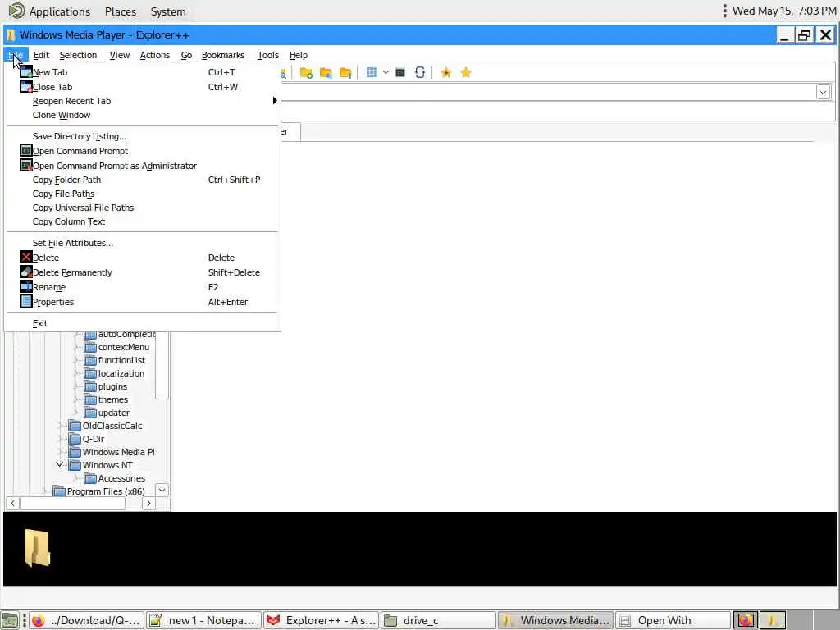
Task: Open the View menu
Action: click(120, 55)
